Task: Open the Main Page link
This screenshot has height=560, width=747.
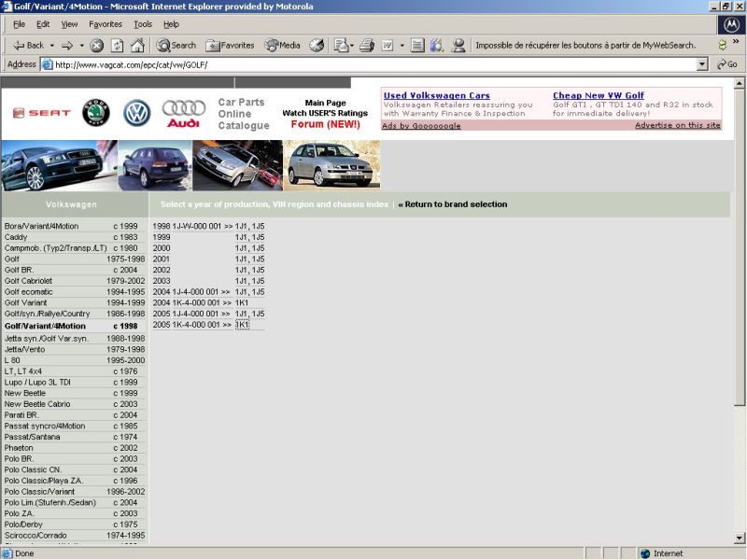Action: 325,103
